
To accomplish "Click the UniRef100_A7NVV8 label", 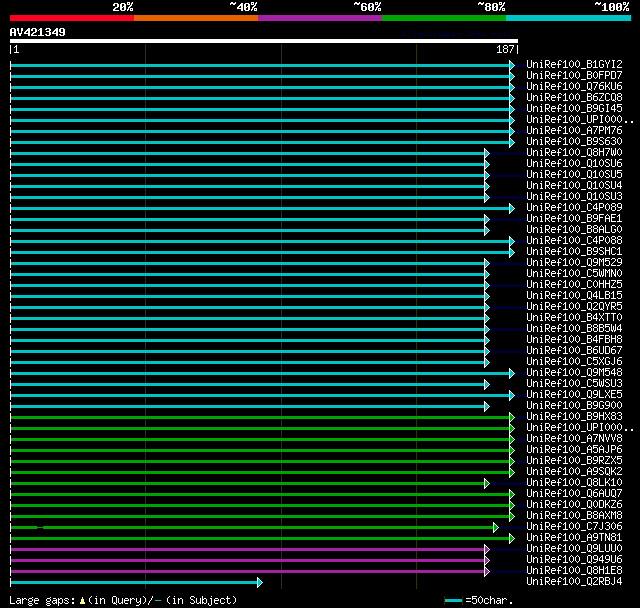I will coord(574,439).
